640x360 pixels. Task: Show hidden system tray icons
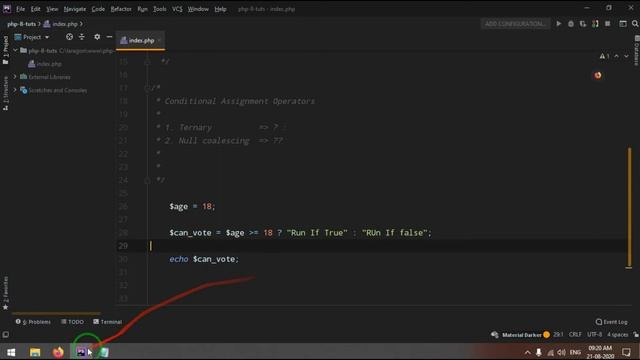pos(527,352)
